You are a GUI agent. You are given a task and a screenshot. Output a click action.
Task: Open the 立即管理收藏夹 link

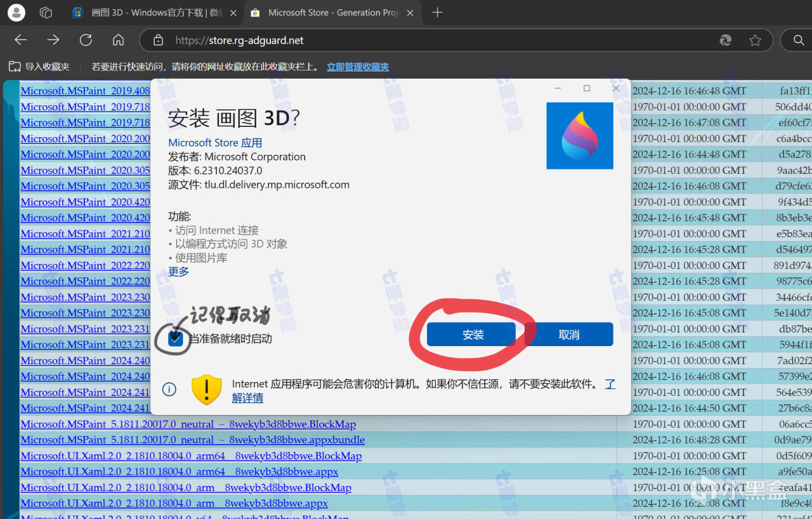point(358,67)
